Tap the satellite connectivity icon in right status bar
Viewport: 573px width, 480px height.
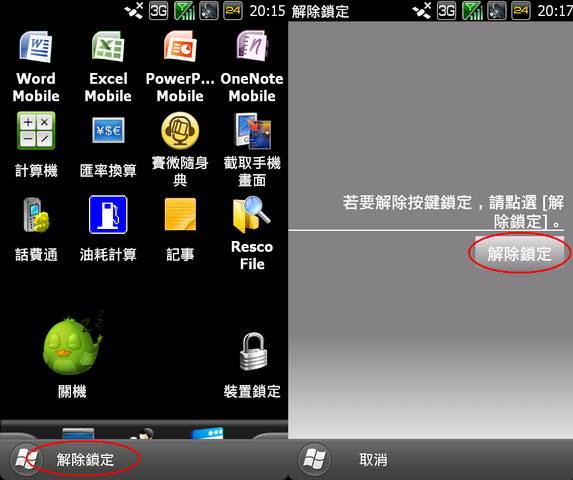pos(422,11)
